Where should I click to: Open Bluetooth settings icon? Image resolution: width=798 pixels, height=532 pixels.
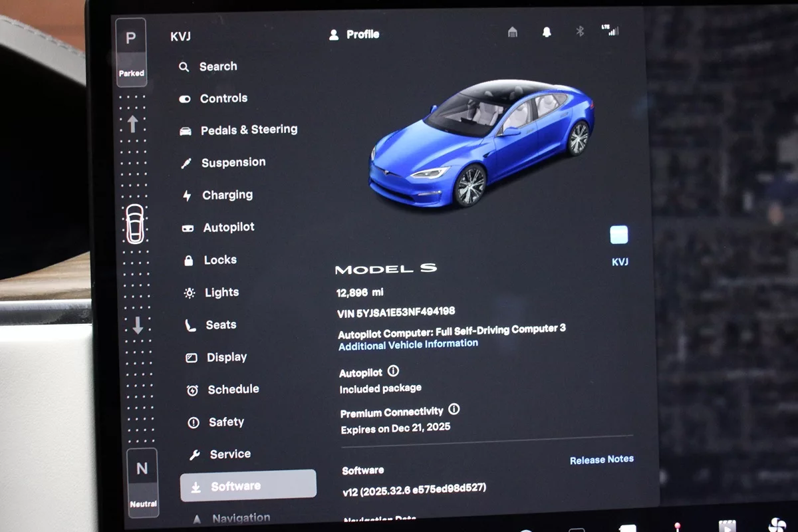(x=579, y=31)
